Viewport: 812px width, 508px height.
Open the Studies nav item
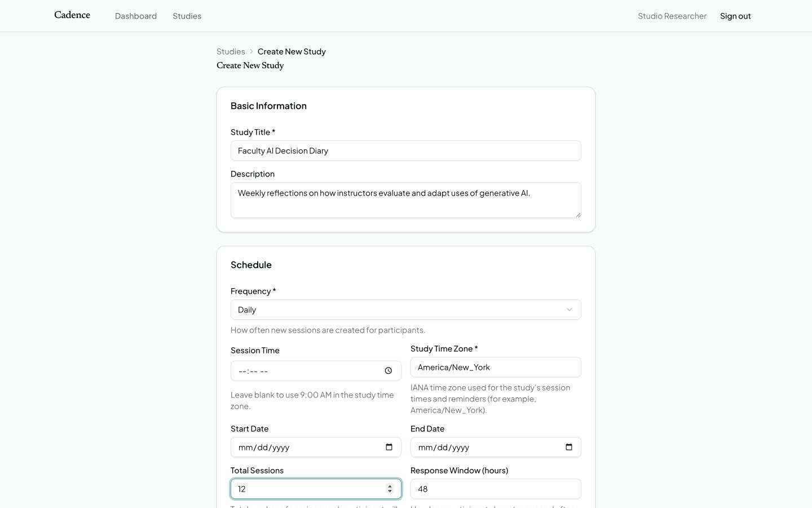coord(187,16)
